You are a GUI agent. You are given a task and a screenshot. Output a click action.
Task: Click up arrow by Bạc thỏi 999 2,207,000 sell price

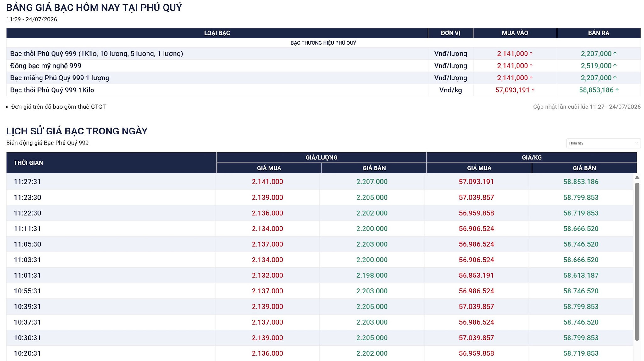[x=615, y=54]
